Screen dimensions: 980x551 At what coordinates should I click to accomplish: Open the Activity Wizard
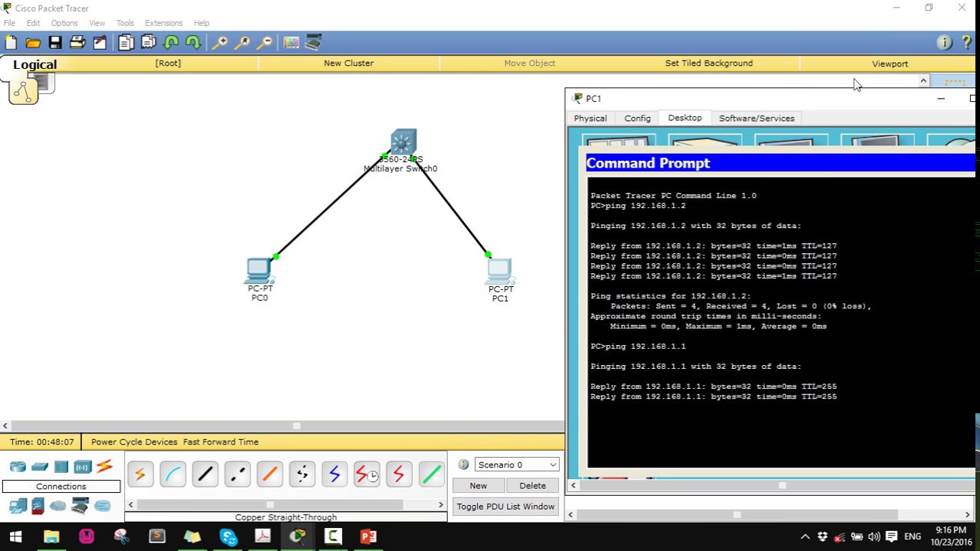tap(100, 42)
